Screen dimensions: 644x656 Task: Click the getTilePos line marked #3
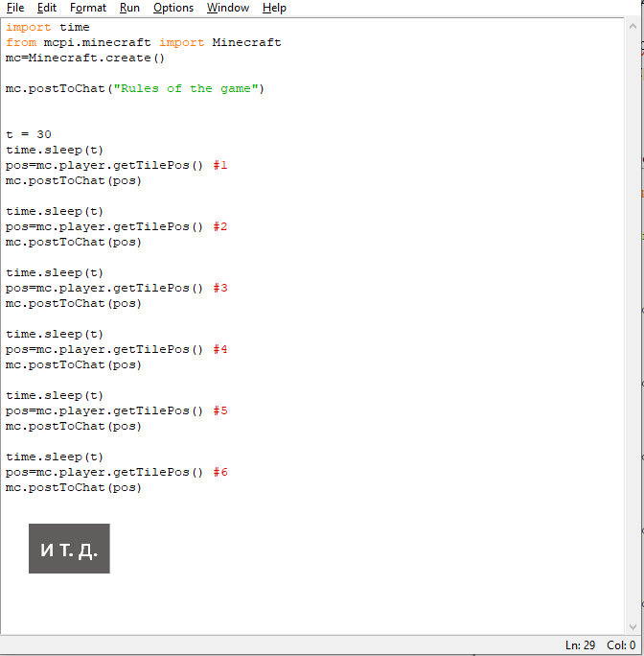click(117, 288)
